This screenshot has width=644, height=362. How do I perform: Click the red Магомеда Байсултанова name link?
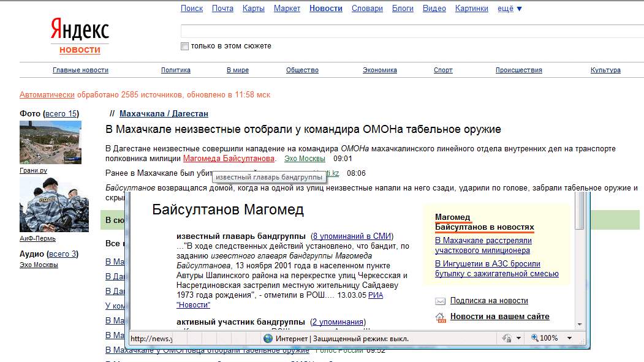(x=229, y=159)
